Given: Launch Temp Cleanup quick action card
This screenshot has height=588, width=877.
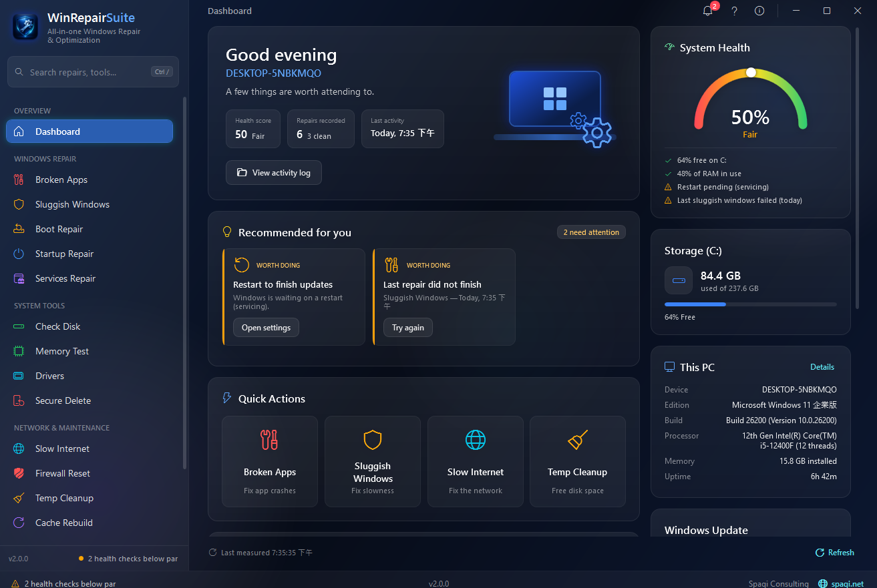Looking at the screenshot, I should 578,461.
